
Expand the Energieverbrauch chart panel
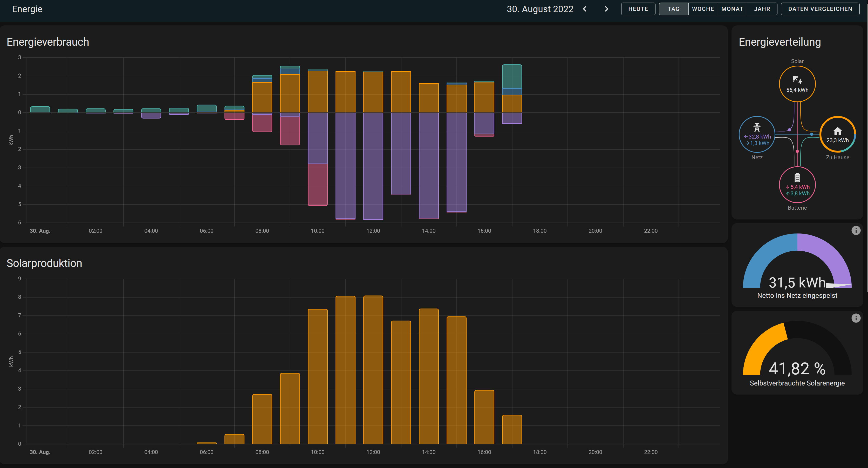(x=48, y=42)
